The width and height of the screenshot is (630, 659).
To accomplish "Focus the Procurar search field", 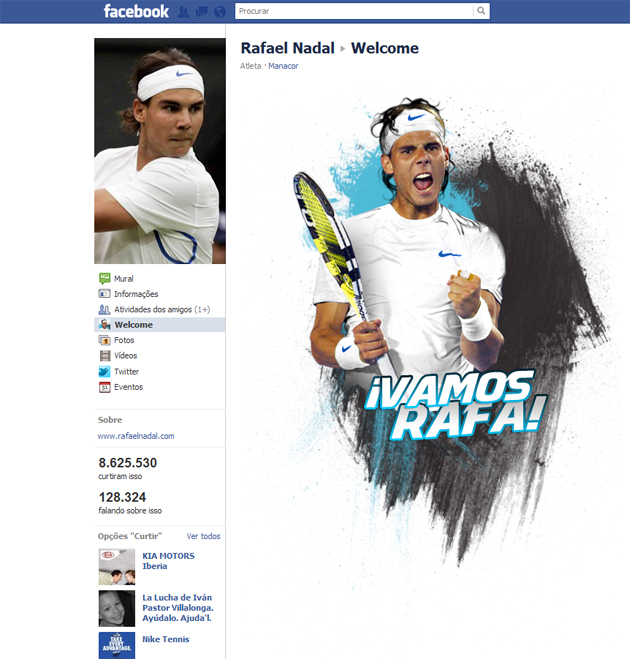I will (354, 11).
